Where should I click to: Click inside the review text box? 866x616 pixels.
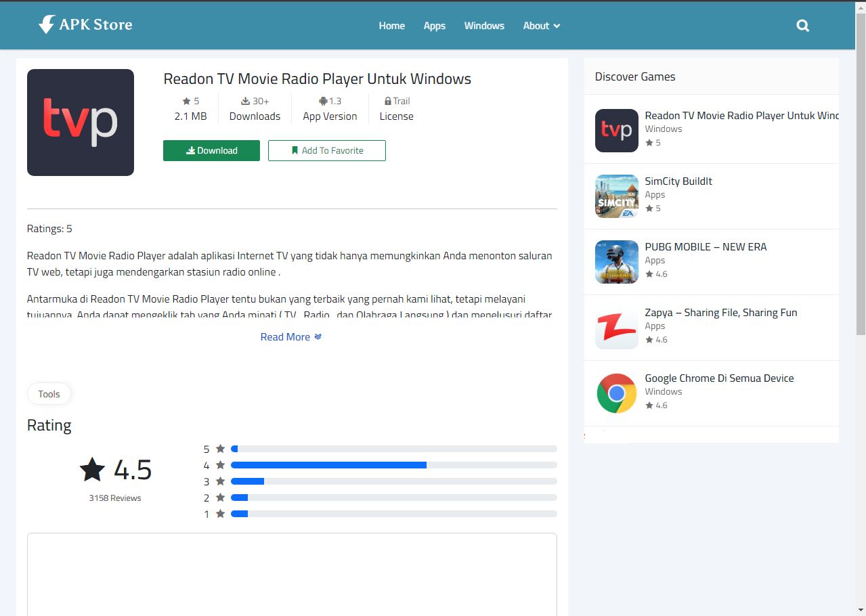click(292, 574)
